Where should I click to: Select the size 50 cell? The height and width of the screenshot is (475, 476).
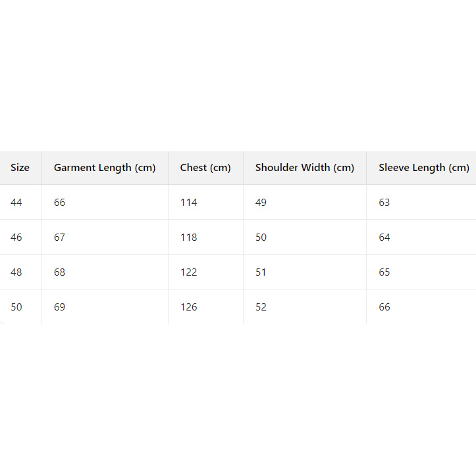16,307
